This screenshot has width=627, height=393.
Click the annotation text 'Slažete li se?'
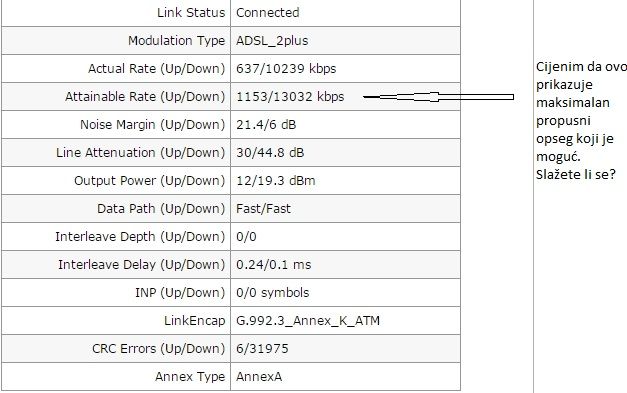[x=575, y=175]
